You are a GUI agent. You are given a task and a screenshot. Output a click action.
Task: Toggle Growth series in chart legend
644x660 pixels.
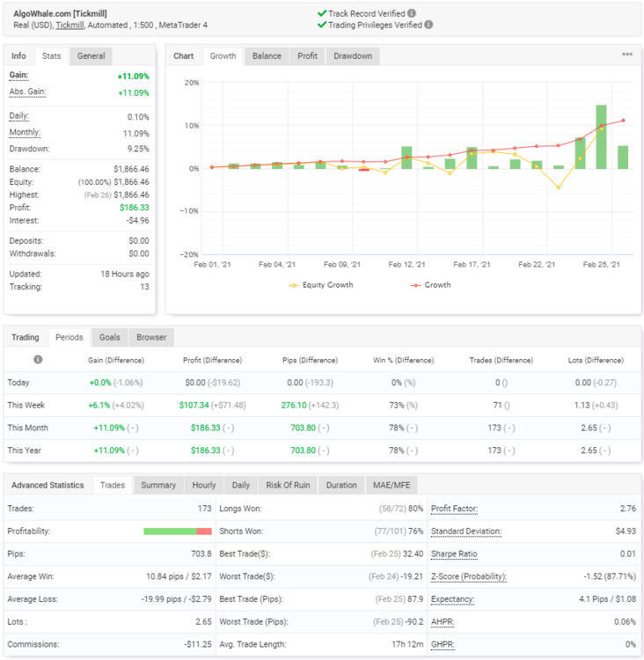coord(430,285)
